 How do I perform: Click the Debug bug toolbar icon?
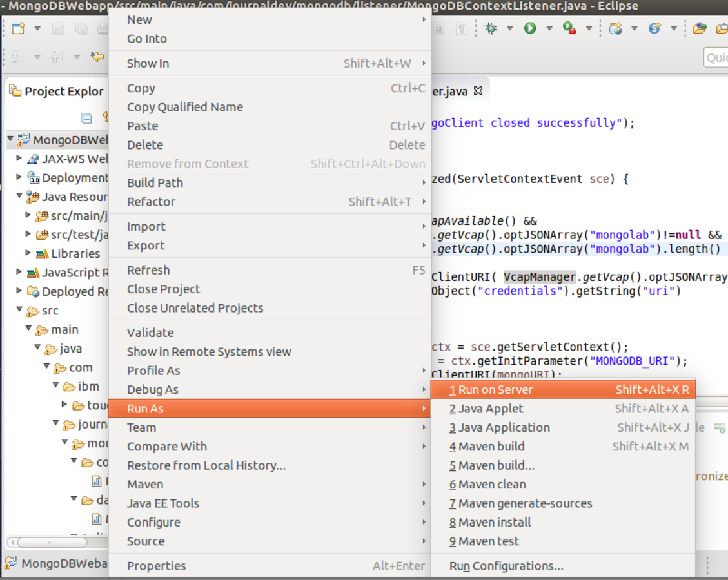click(491, 28)
